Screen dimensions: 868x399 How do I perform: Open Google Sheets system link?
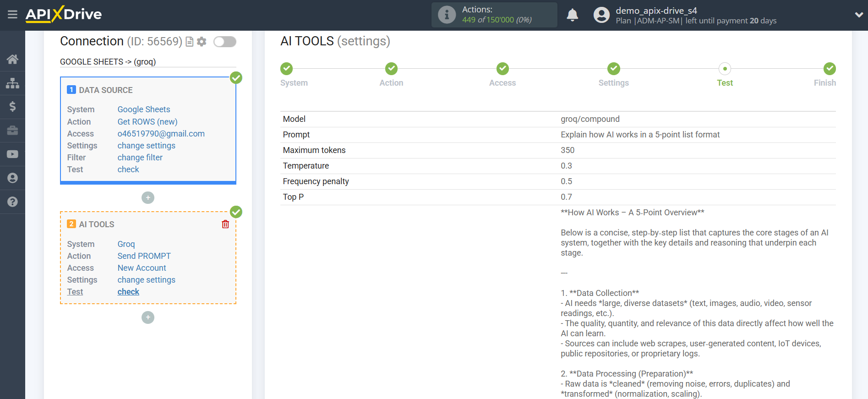click(x=144, y=109)
